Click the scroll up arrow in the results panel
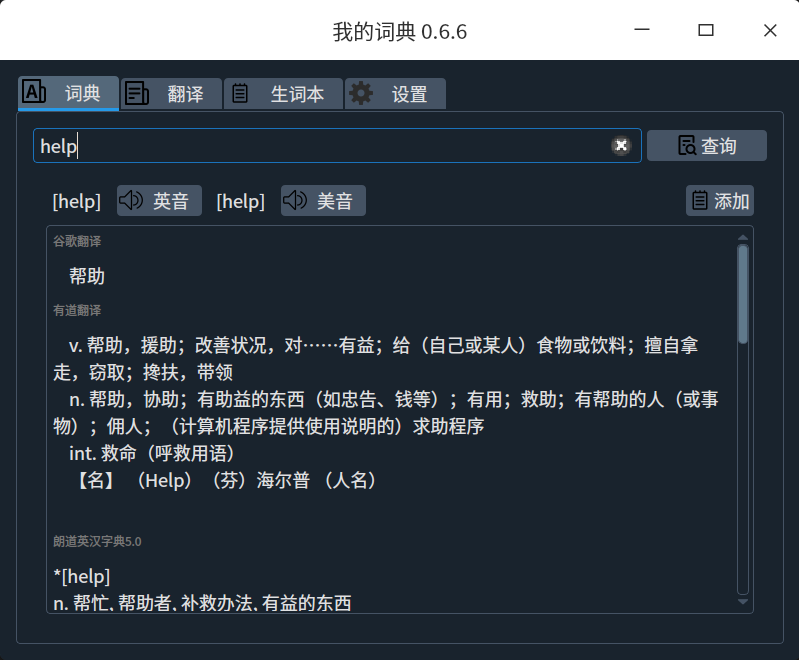 click(x=742, y=237)
